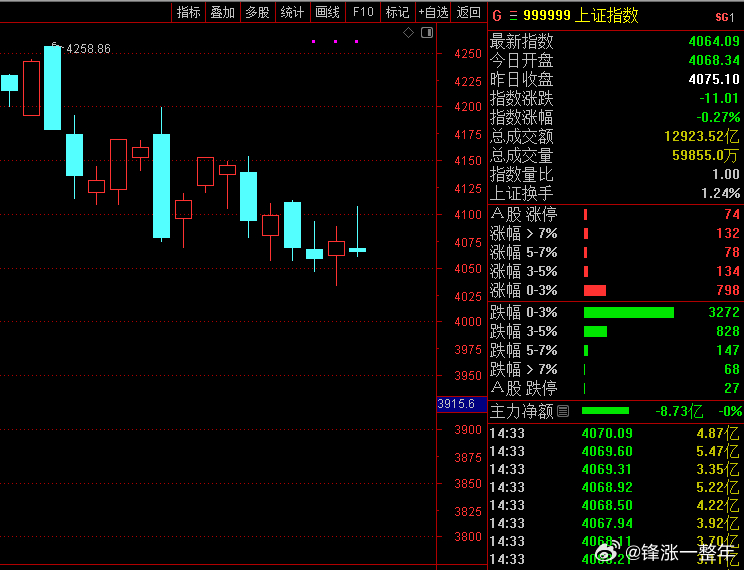
Task: Click the 999999 上证指数 title
Action: tap(581, 15)
